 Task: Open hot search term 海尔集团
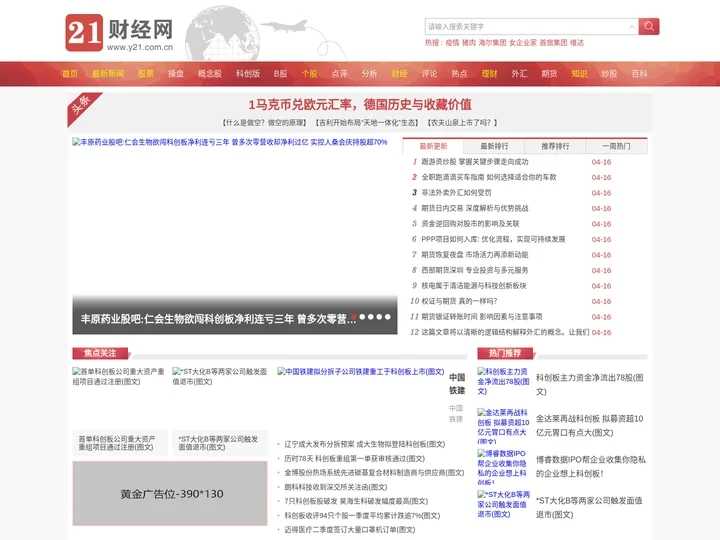point(492,43)
